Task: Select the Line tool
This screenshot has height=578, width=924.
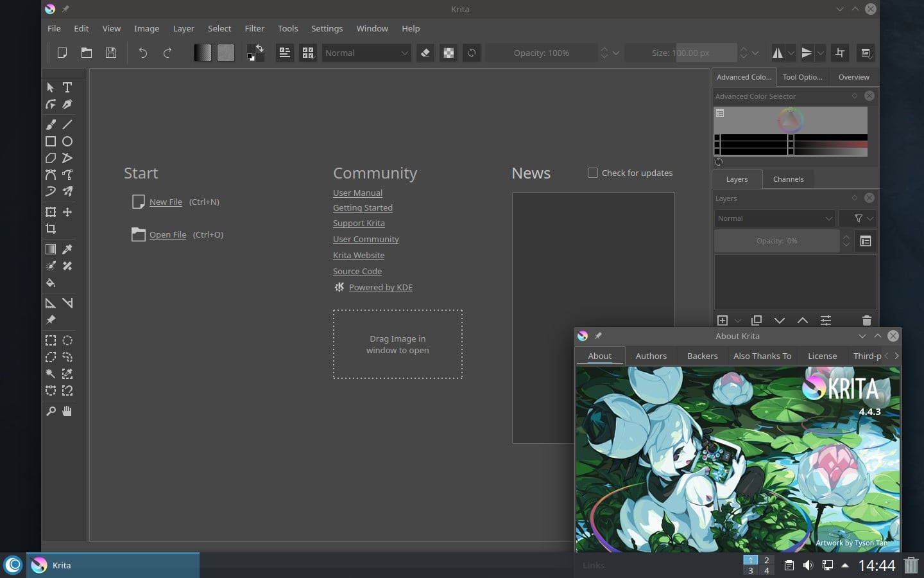Action: tap(67, 125)
